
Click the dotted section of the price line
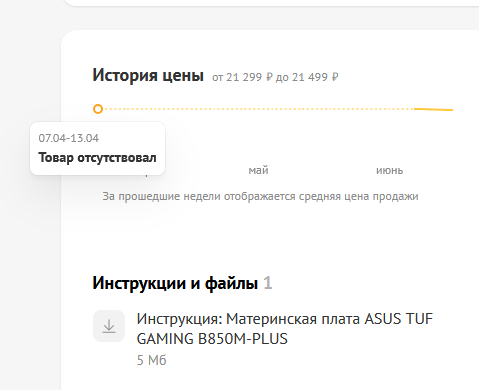258,109
